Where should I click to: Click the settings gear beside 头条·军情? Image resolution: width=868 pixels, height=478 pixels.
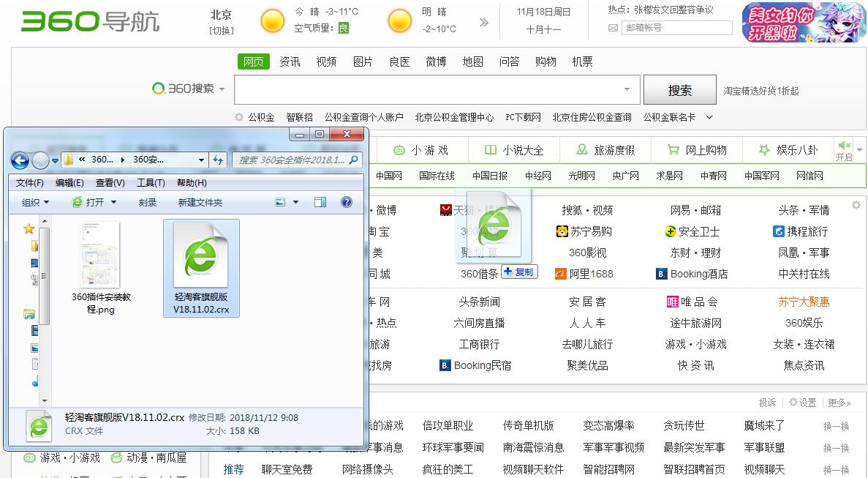(x=856, y=205)
